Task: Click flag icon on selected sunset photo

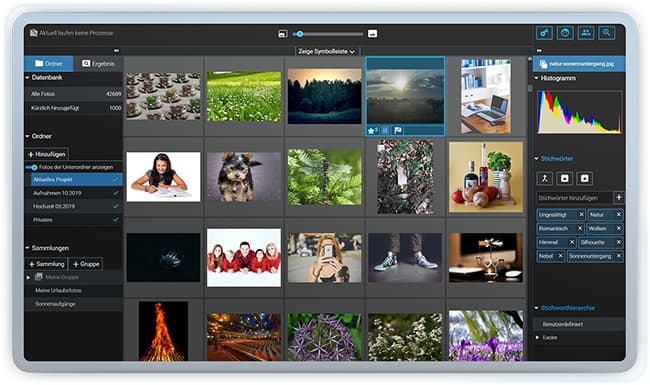Action: click(398, 131)
